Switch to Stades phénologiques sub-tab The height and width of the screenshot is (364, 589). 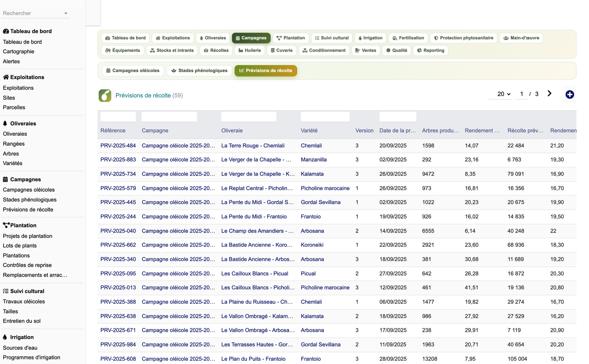(199, 70)
